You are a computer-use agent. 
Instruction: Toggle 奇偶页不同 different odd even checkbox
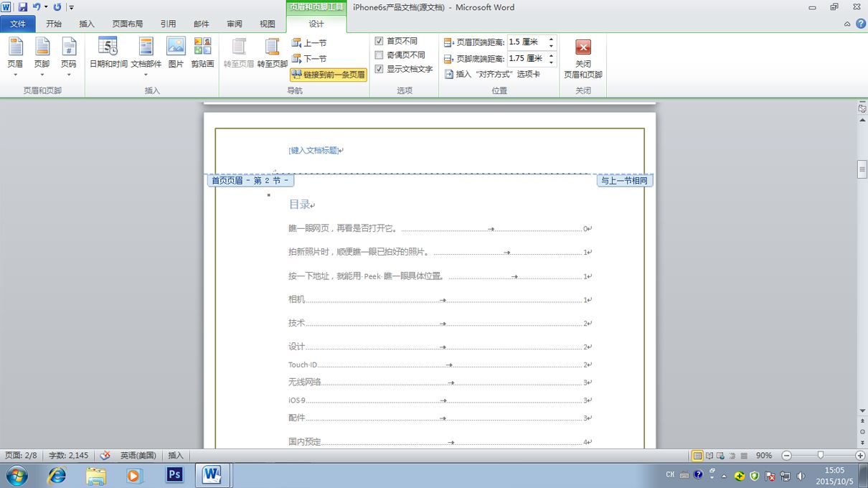pyautogui.click(x=379, y=55)
